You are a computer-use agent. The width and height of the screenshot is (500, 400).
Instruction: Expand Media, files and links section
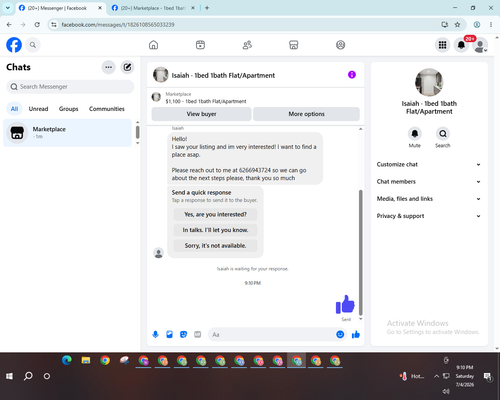[x=429, y=199]
